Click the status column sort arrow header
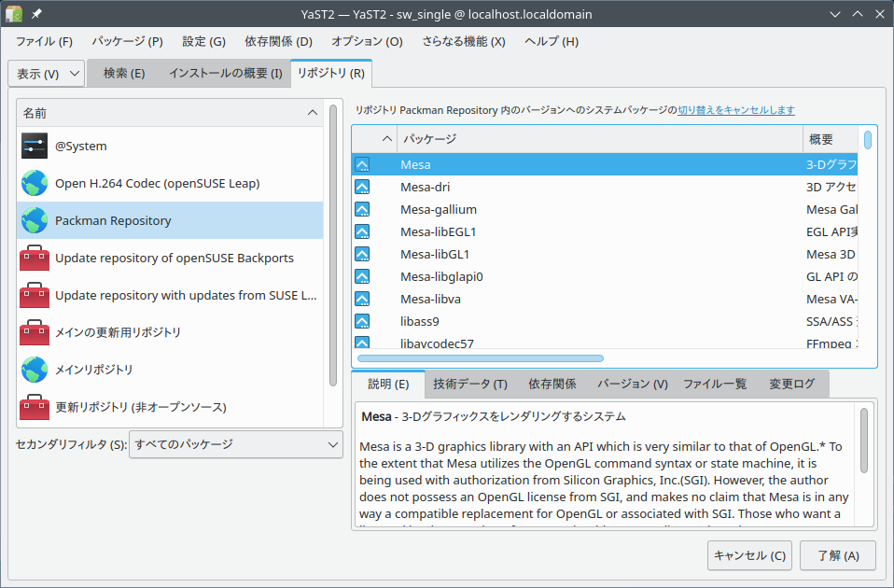Image resolution: width=894 pixels, height=588 pixels. (x=374, y=138)
